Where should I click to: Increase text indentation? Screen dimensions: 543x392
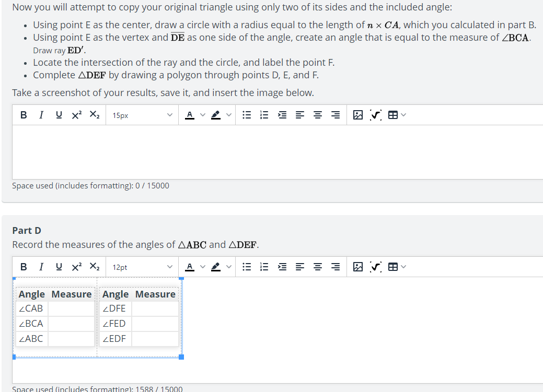282,115
